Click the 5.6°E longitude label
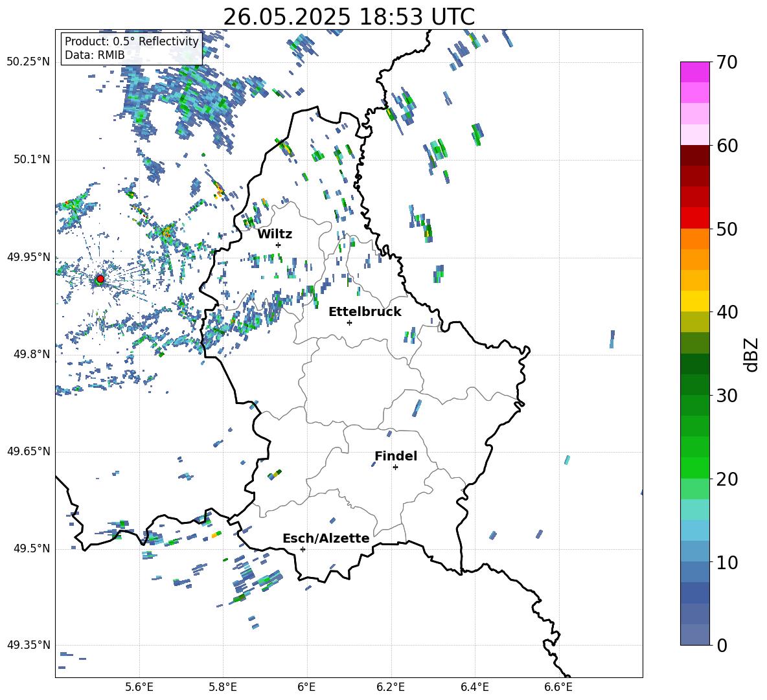767x700 pixels. [x=139, y=687]
